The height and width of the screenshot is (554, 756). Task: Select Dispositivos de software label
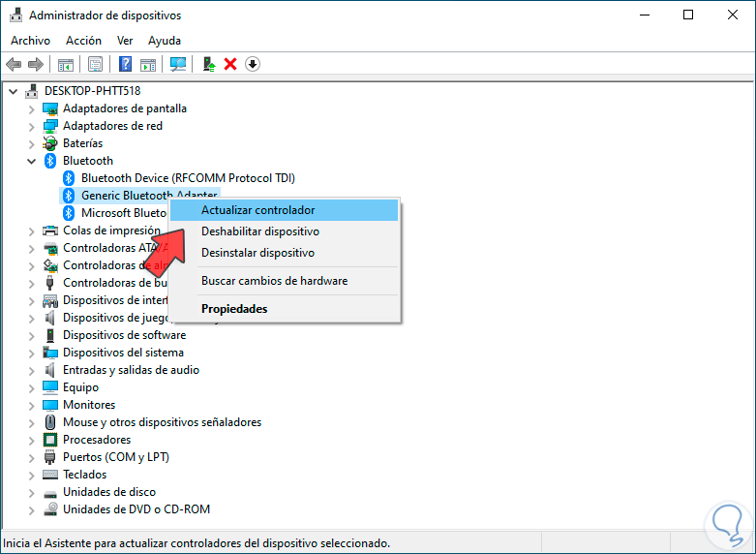[x=125, y=335]
